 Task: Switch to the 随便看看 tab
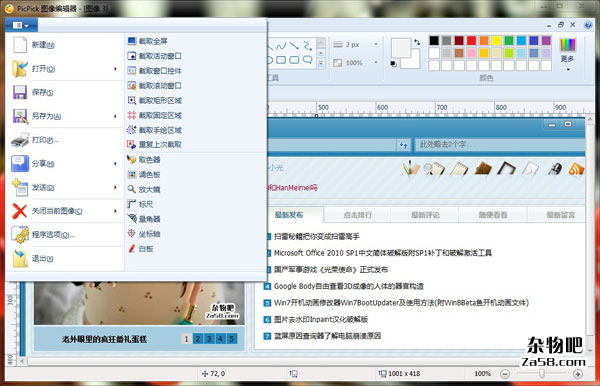coord(493,215)
